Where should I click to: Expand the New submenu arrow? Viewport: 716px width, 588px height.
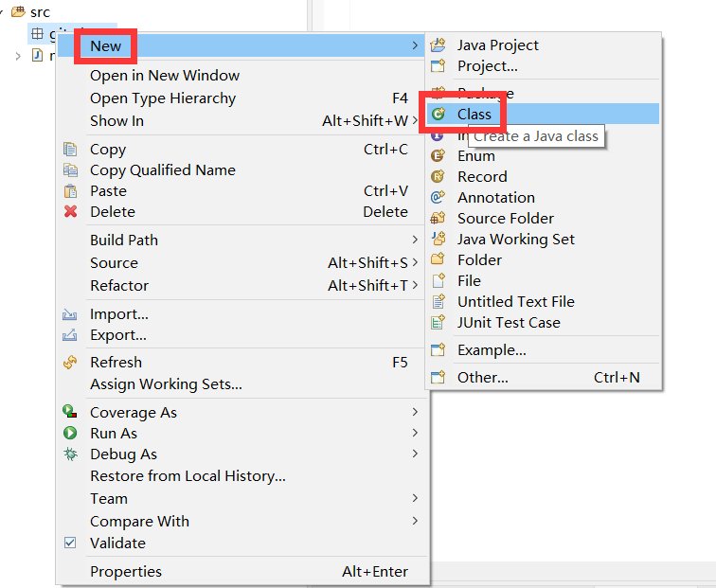(415, 45)
